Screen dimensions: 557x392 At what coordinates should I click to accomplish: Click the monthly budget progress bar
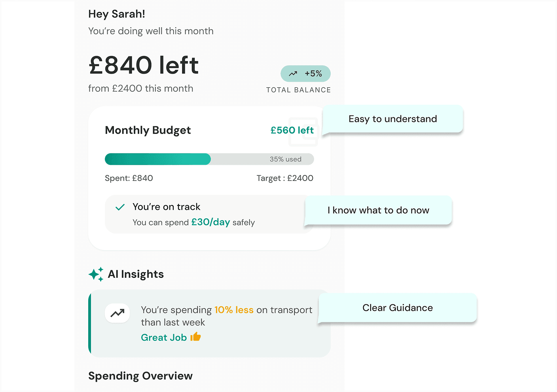209,159
